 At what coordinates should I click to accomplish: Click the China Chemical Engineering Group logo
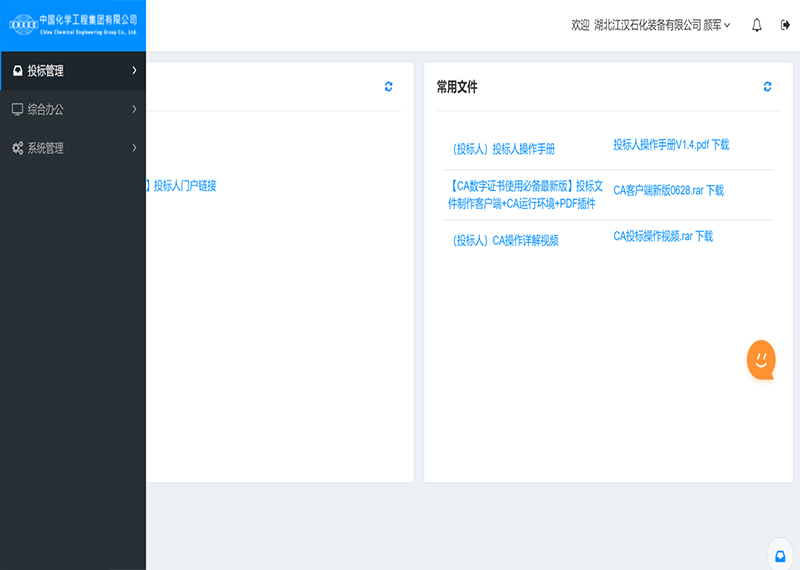(x=73, y=24)
